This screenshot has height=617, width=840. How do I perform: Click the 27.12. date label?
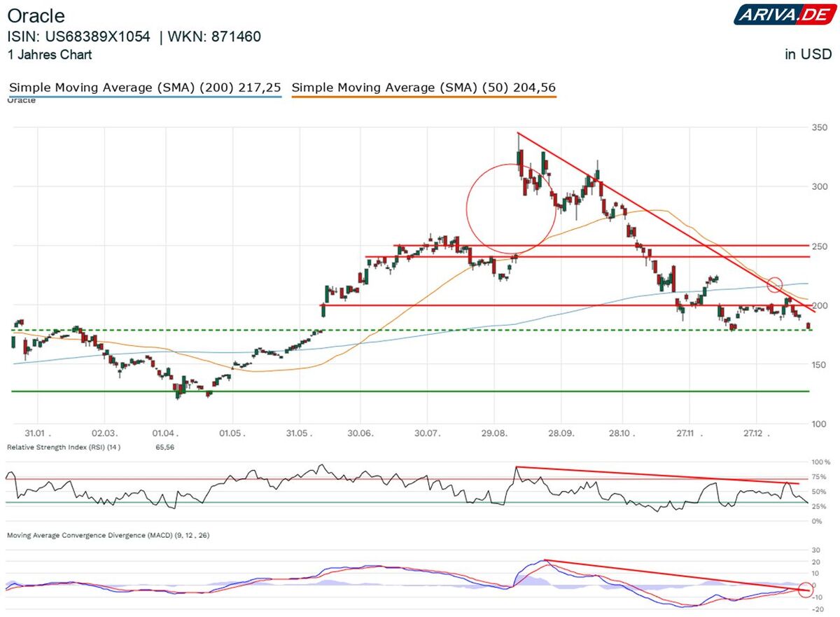tap(755, 434)
